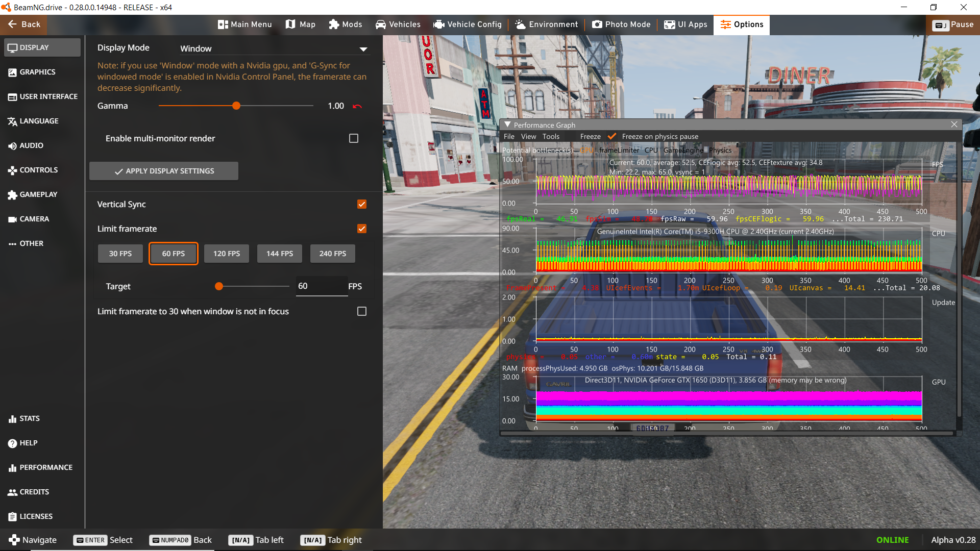The height and width of the screenshot is (551, 980).
Task: Open the View menu in Performance Graph
Action: (x=528, y=137)
